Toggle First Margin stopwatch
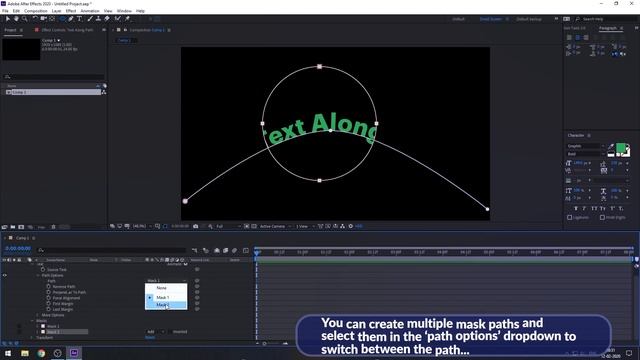Viewport: 640px width, 360px height. 49,304
